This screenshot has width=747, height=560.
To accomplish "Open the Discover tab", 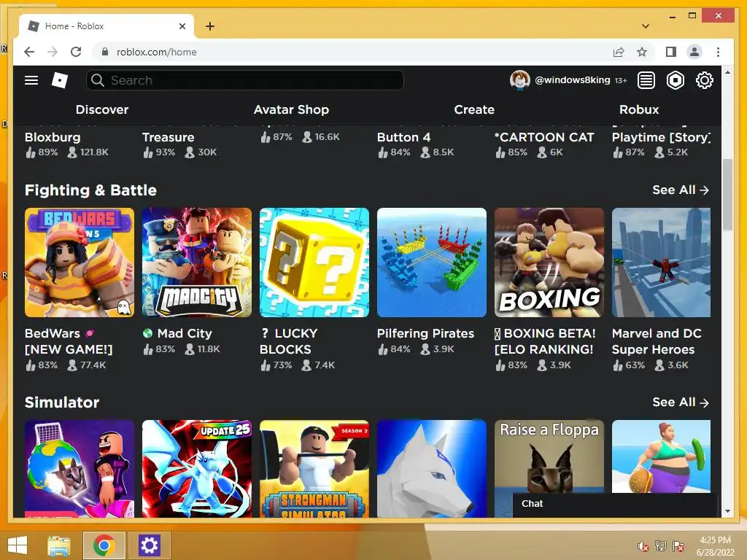I will coord(102,109).
